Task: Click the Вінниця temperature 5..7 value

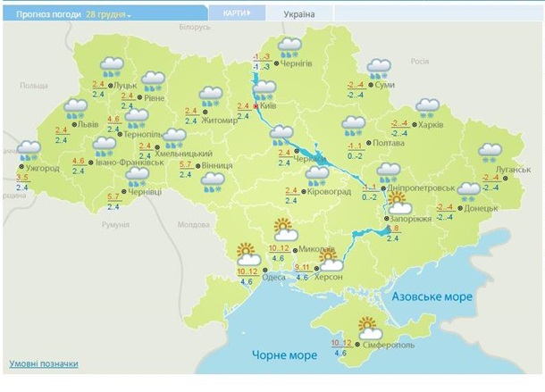Action: 187,165
